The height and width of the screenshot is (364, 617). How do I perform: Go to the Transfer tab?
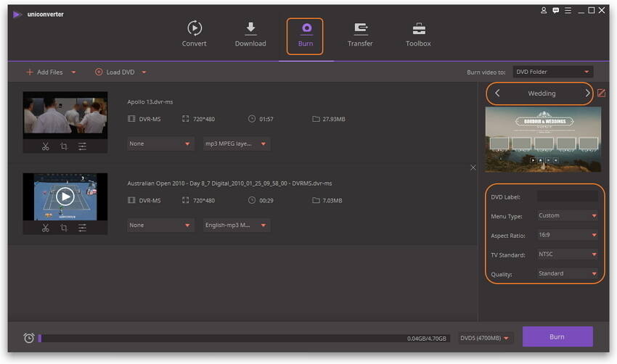point(360,34)
